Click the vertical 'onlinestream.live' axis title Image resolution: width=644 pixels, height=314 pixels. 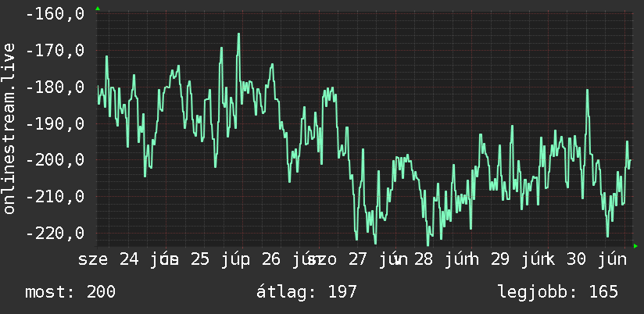pyautogui.click(x=9, y=128)
